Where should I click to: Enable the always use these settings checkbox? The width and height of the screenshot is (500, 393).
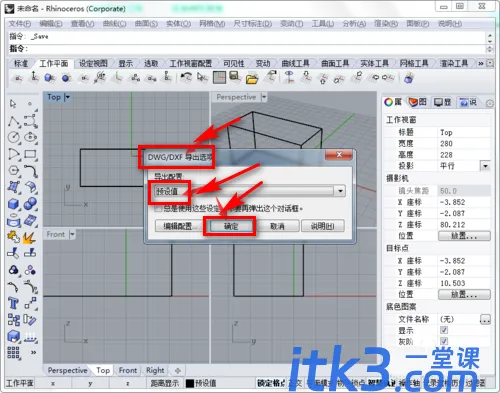point(158,209)
